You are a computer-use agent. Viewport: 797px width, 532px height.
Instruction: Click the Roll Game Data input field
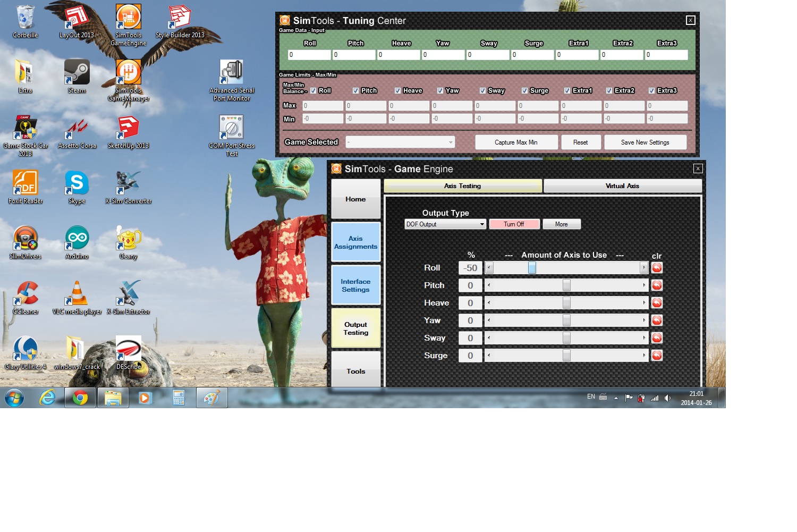(309, 55)
